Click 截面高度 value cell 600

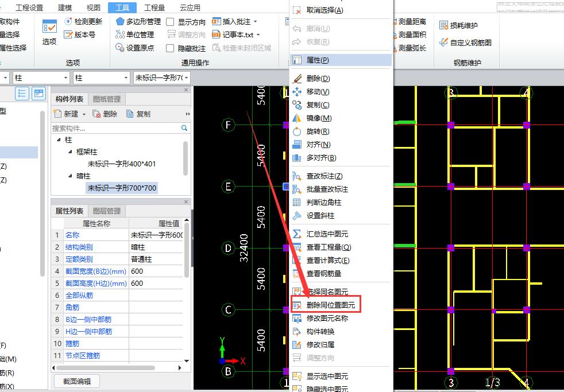pyautogui.click(x=156, y=283)
